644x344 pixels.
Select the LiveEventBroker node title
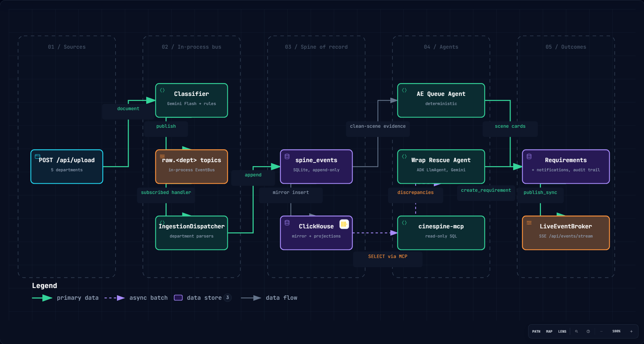(566, 227)
